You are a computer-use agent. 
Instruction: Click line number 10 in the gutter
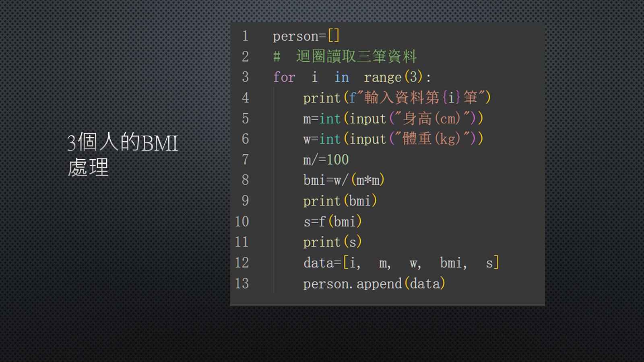pos(242,222)
